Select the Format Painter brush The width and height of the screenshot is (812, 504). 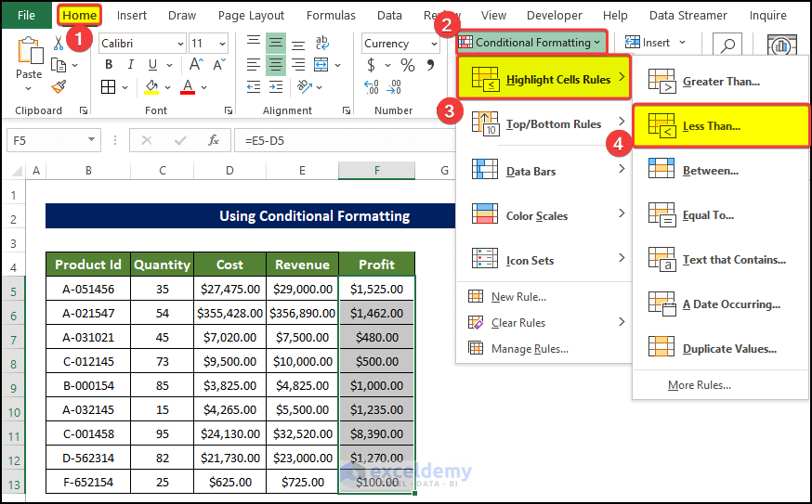click(59, 86)
